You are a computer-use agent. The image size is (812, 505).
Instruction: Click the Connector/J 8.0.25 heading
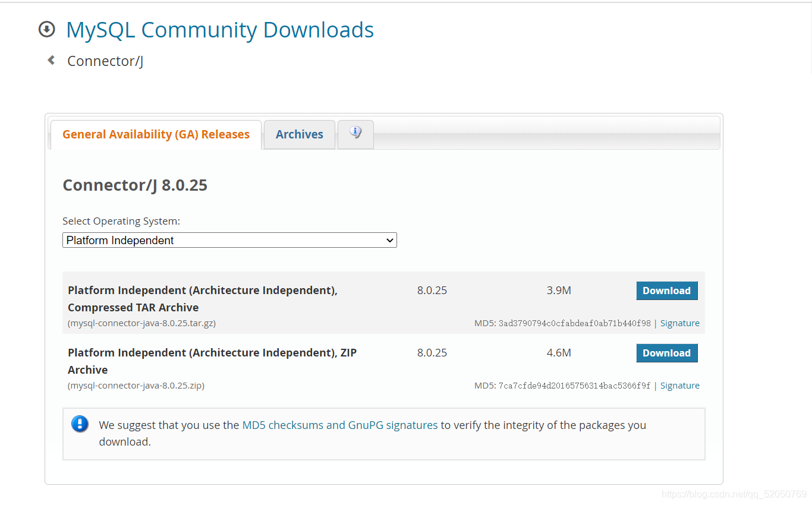pyautogui.click(x=135, y=185)
